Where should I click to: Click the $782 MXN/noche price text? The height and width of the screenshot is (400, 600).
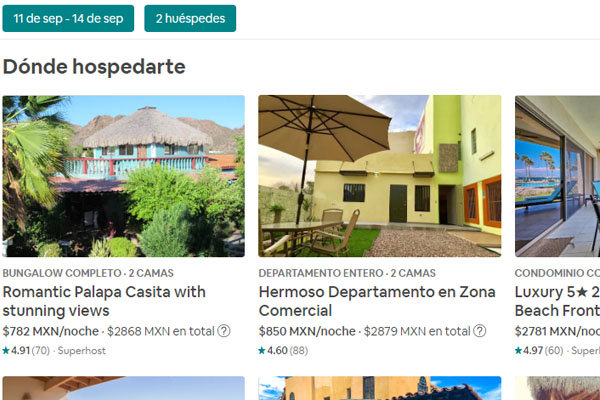(x=51, y=331)
